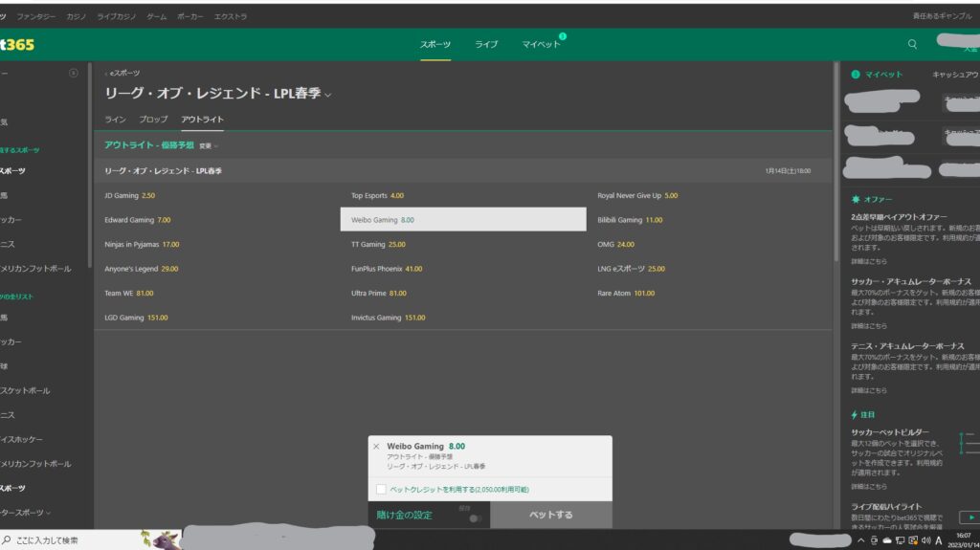
Task: Expand the ウォータースポーツ sidebar chevron
Action: (48, 513)
